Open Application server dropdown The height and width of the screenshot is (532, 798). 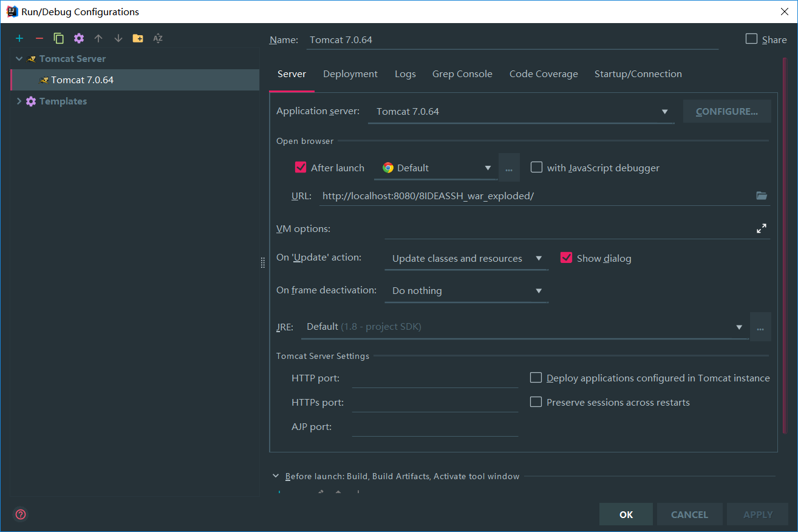coord(521,112)
